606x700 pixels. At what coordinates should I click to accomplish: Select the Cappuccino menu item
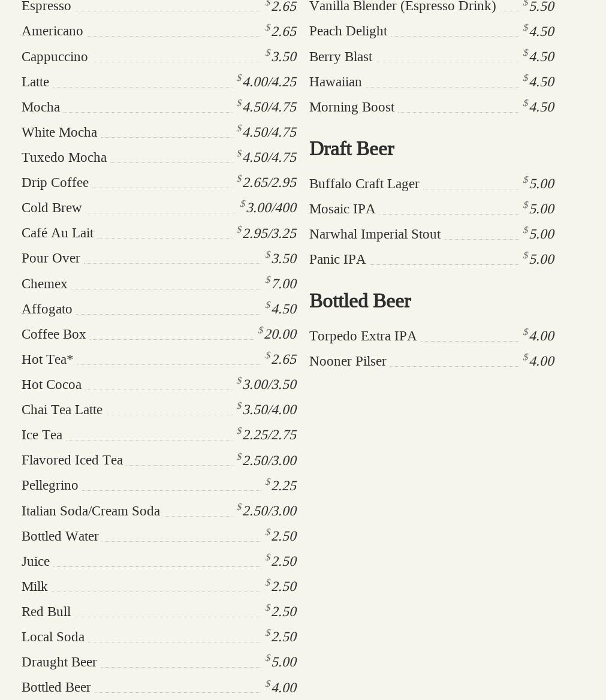pos(55,56)
